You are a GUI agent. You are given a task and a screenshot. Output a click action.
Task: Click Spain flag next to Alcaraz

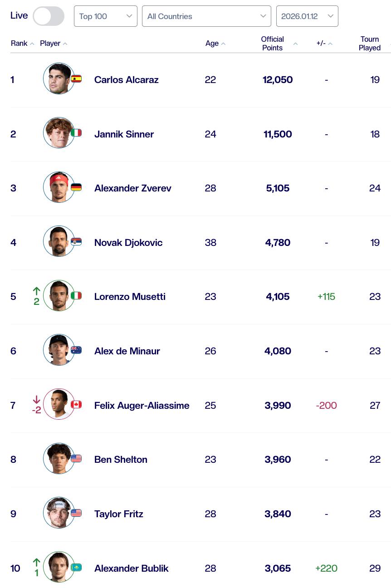point(76,78)
